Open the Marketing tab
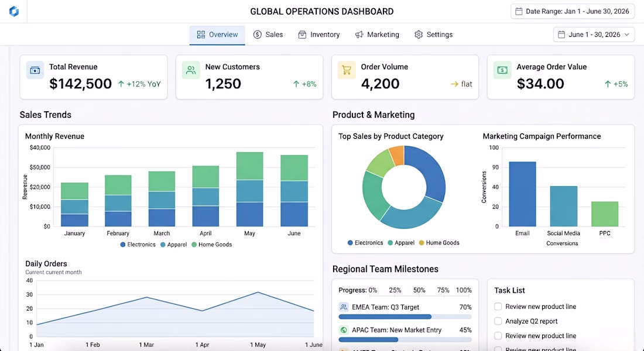 [377, 35]
